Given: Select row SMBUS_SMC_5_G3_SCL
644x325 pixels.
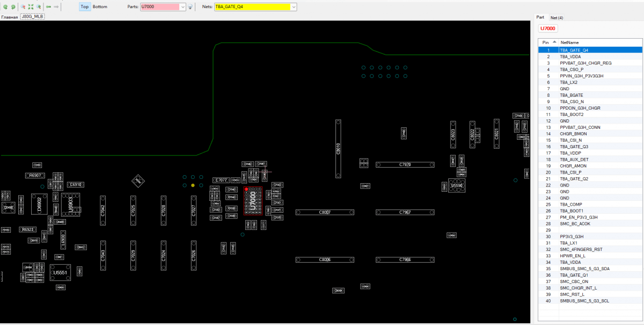Looking at the screenshot, I should pos(590,301).
